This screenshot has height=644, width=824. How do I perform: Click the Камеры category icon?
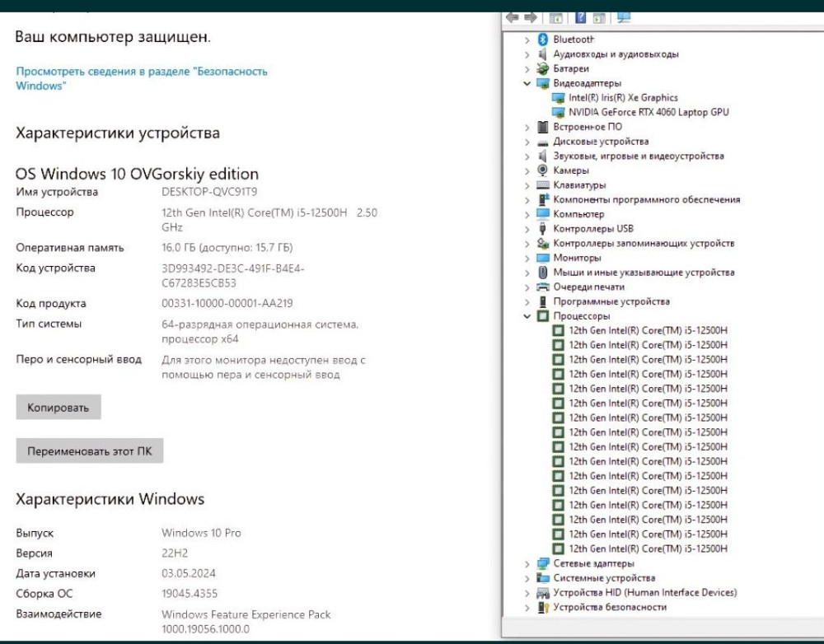[x=543, y=170]
